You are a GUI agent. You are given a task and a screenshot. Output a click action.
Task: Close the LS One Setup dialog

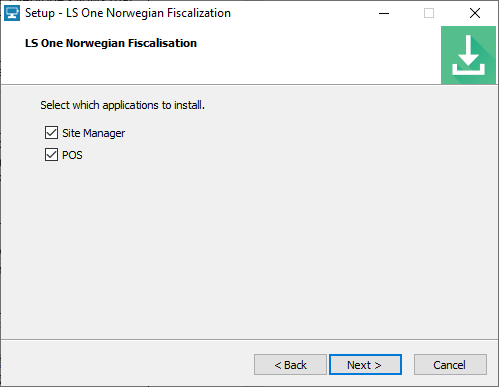[x=475, y=13]
